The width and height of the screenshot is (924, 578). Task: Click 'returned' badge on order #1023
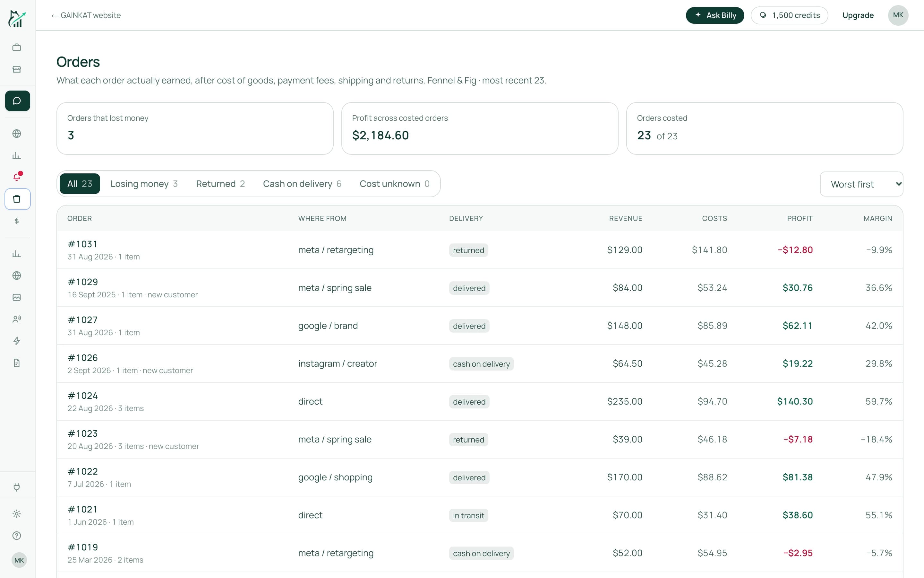468,440
